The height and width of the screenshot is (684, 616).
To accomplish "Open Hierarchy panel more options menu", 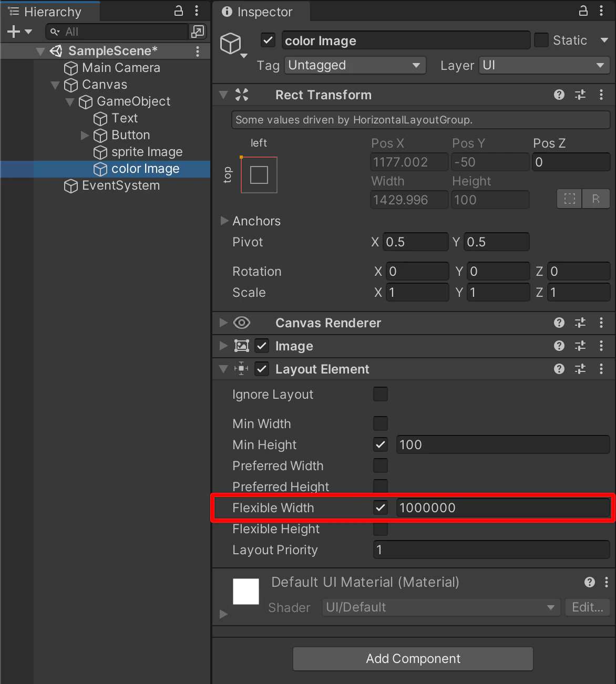I will point(197,11).
